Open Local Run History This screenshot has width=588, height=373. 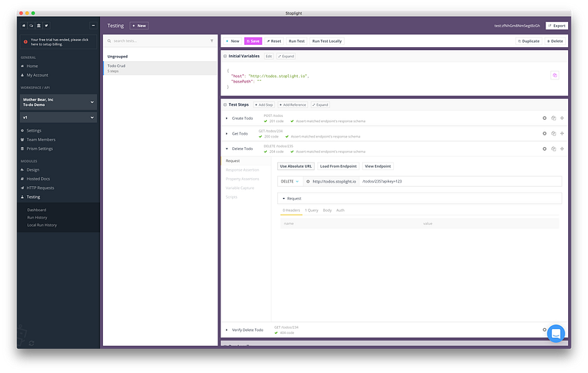coord(42,225)
